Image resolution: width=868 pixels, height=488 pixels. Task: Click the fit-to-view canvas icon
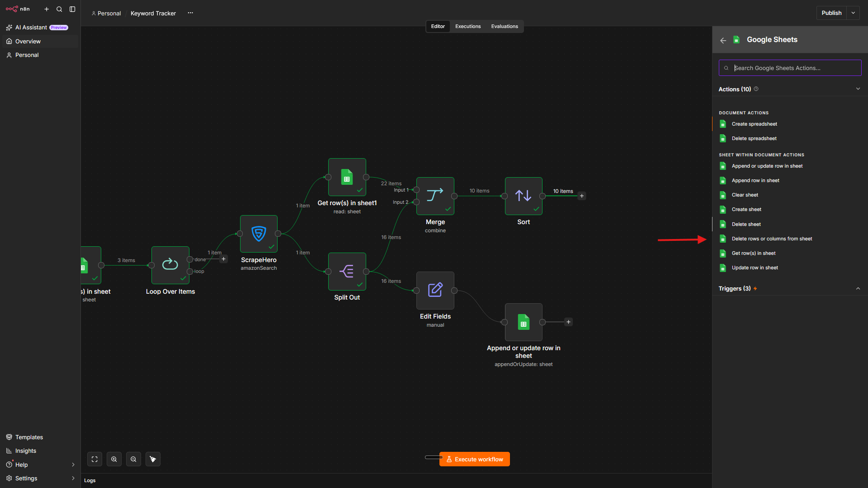click(x=94, y=459)
